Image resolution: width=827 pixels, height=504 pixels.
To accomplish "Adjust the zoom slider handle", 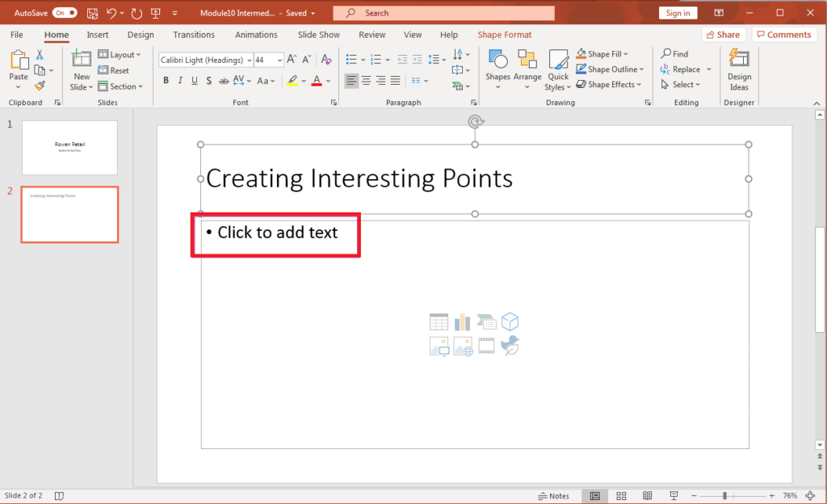I will point(724,496).
